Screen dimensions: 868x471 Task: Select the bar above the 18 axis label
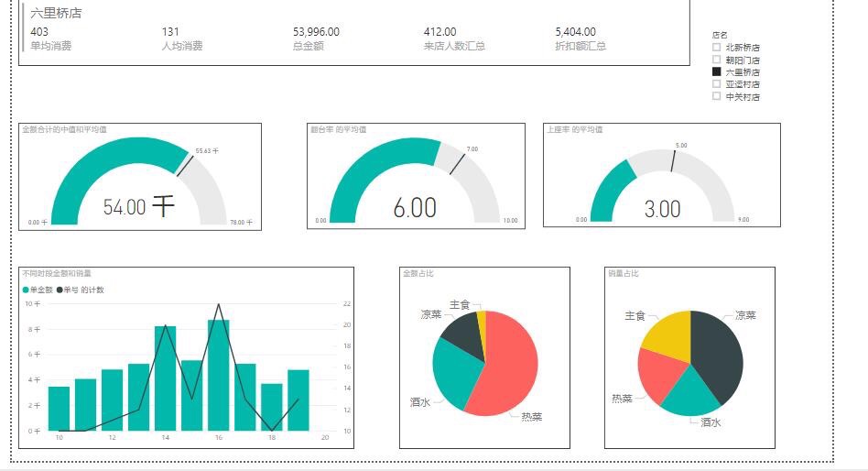pyautogui.click(x=272, y=407)
